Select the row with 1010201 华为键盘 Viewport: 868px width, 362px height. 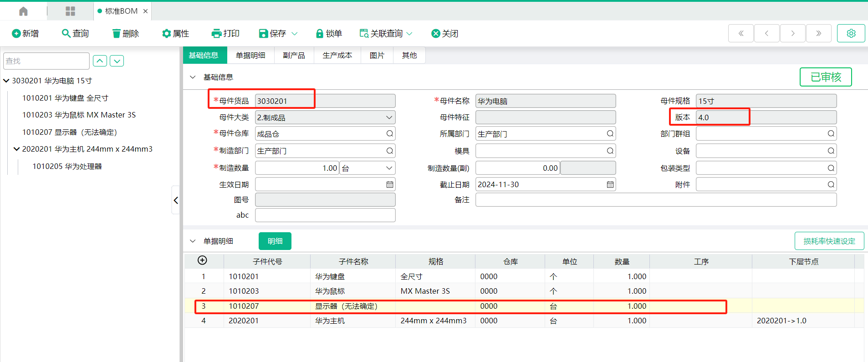524,276
